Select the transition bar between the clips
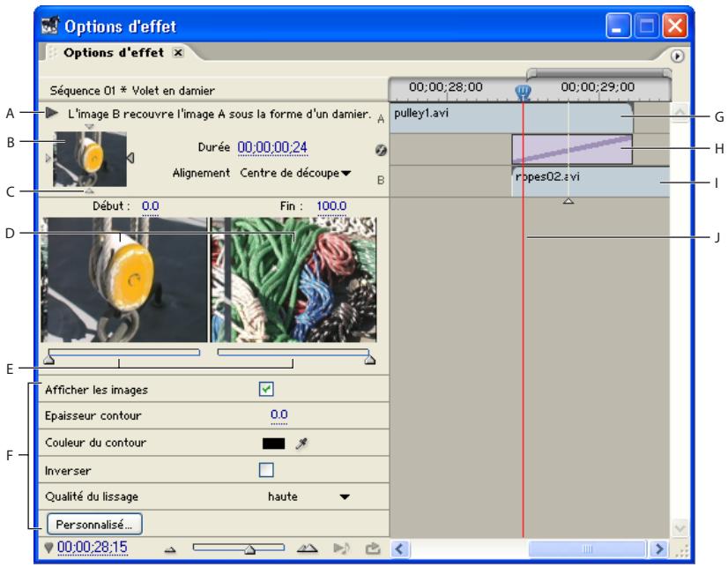The width and height of the screenshot is (728, 567). coord(572,149)
